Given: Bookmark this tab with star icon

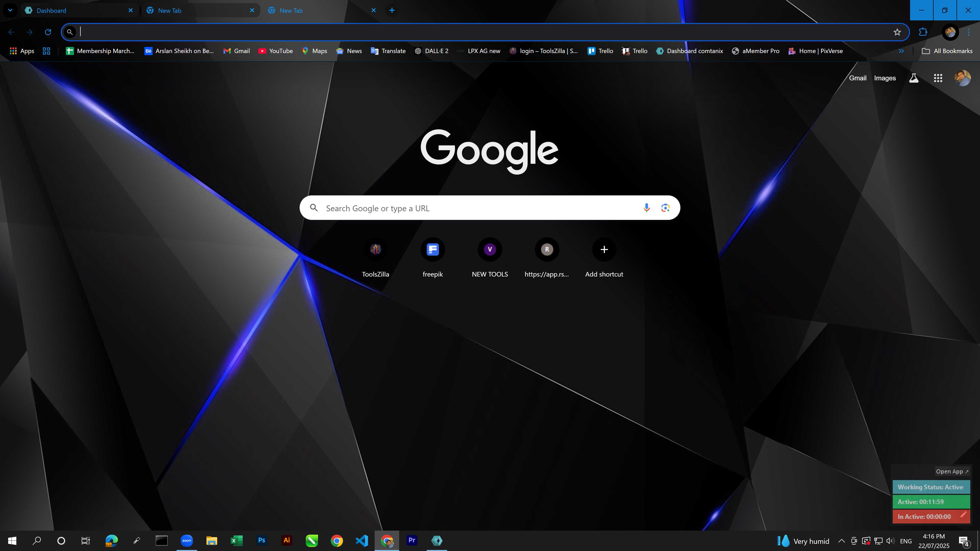Looking at the screenshot, I should point(897,32).
